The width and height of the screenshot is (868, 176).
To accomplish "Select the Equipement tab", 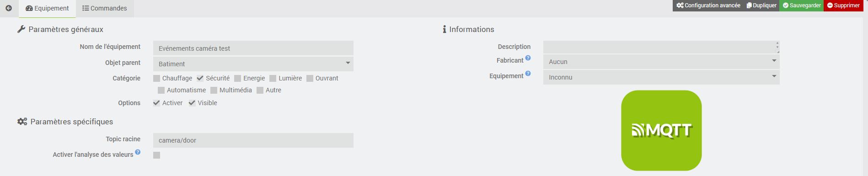I will point(47,8).
